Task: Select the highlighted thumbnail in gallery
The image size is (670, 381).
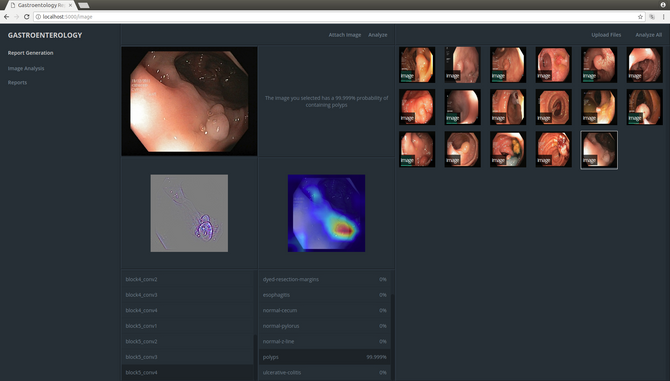Action: pos(599,149)
